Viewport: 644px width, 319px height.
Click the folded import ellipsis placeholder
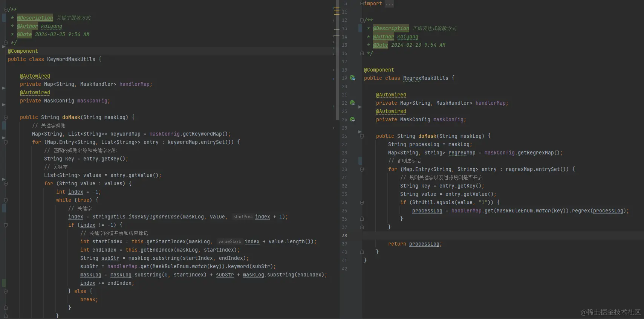pyautogui.click(x=390, y=4)
